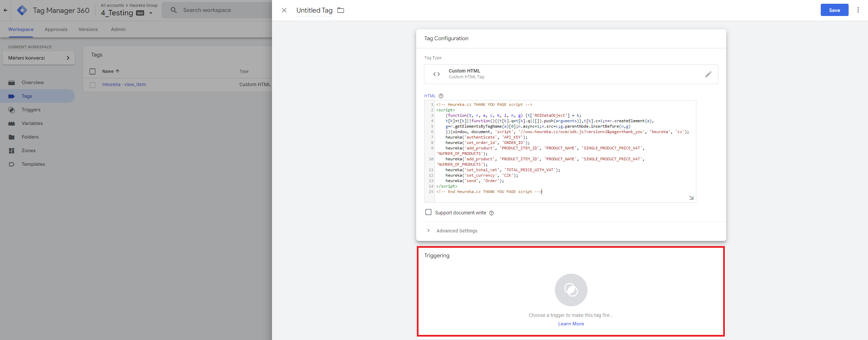Click the folder icon next to Untitled Tag
This screenshot has width=868, height=340.
pos(341,10)
